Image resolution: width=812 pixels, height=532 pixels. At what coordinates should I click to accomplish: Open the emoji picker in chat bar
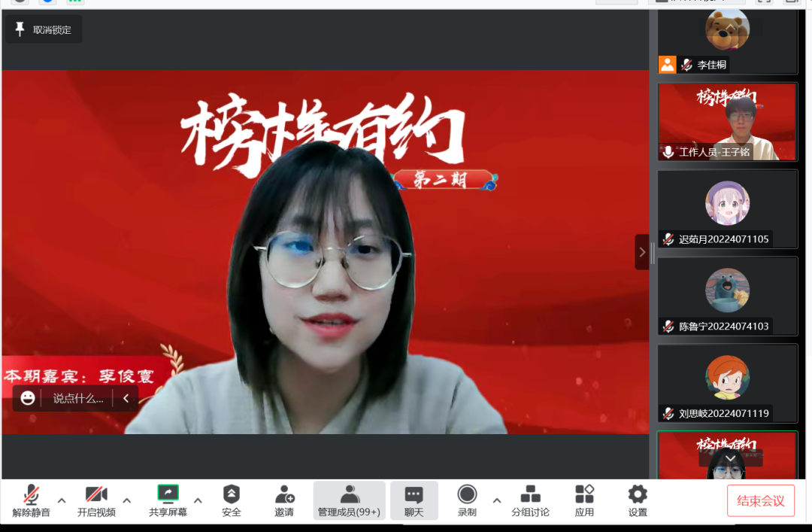[x=27, y=397]
